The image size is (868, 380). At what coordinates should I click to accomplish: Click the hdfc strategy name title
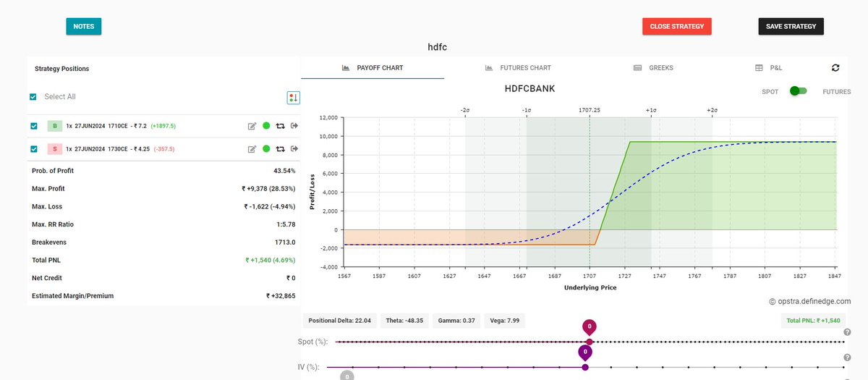click(x=438, y=47)
